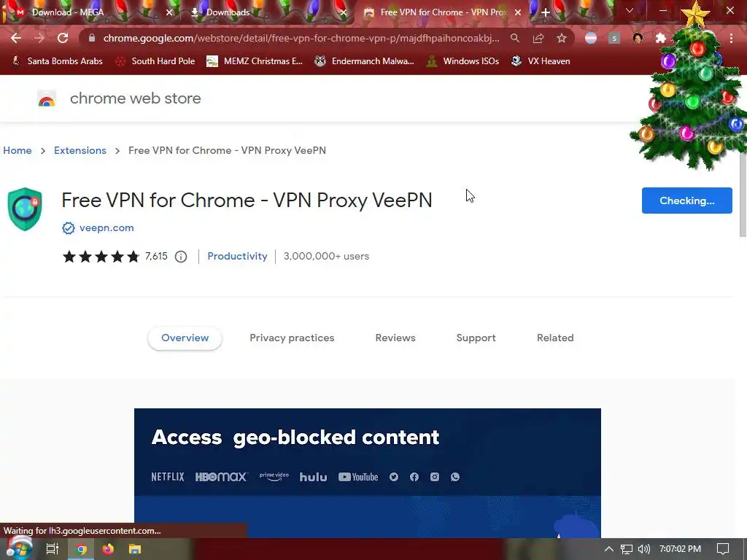The image size is (747, 560).
Task: Open the tab search dropdown chevron
Action: coord(630,10)
